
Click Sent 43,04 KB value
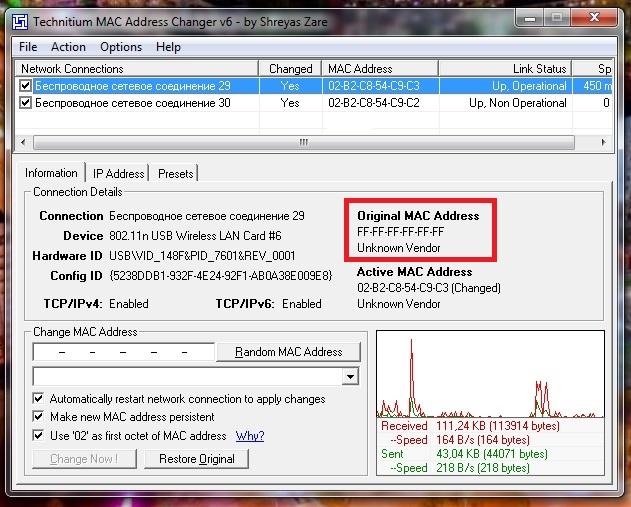click(x=492, y=454)
